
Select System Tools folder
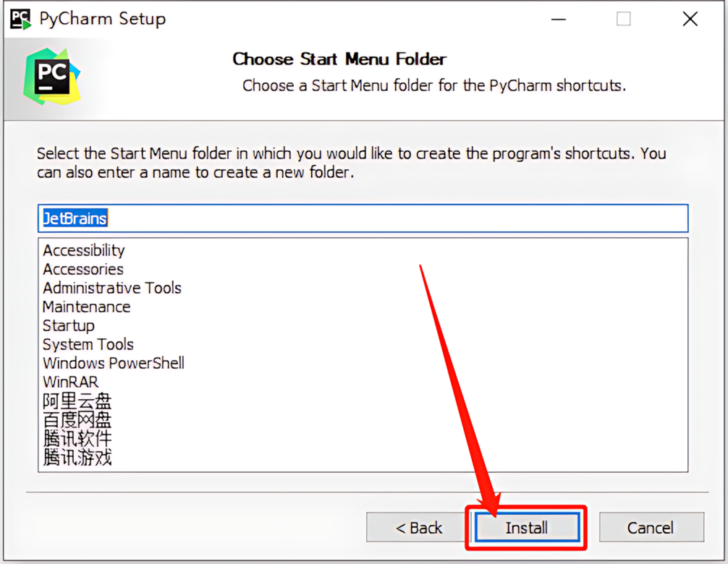tap(88, 344)
